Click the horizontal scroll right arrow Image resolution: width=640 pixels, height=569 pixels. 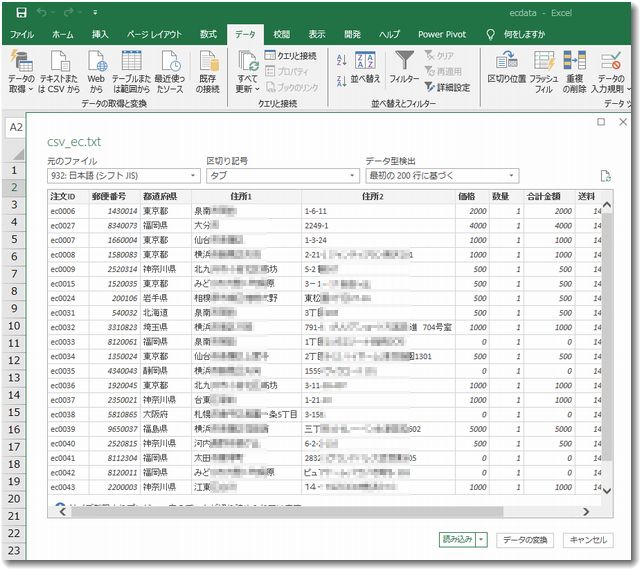(586, 511)
